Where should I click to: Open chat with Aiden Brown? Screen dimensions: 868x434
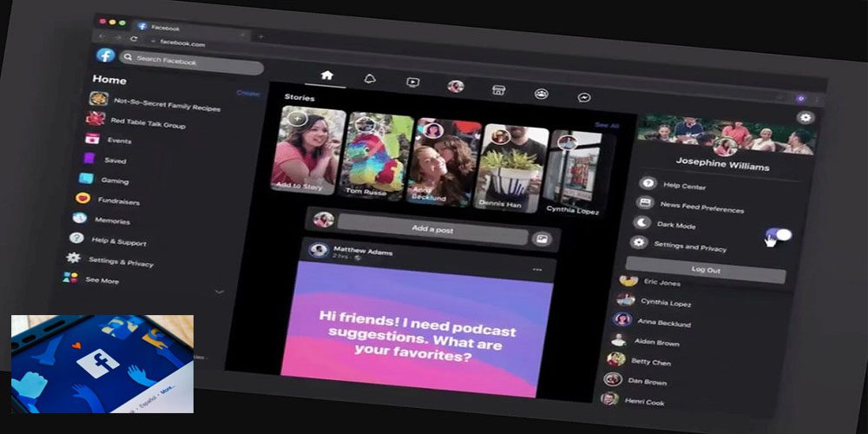tap(656, 341)
